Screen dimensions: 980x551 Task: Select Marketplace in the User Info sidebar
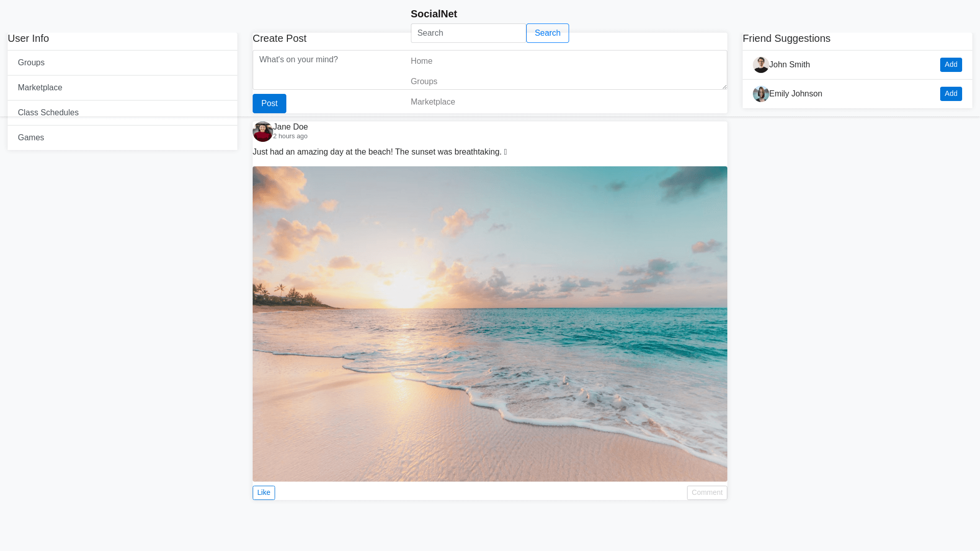click(40, 88)
